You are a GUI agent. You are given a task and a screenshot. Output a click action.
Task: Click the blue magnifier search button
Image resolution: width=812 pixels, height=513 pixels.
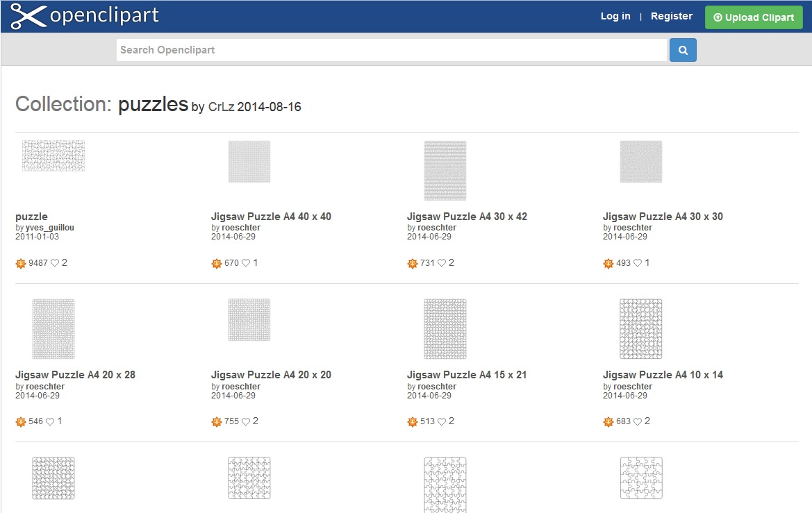tap(683, 50)
